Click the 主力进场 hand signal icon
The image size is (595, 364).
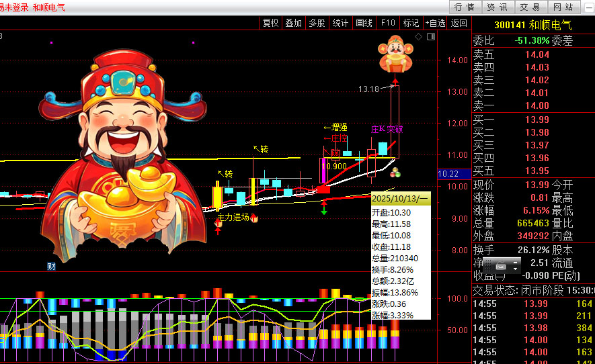[x=255, y=219]
